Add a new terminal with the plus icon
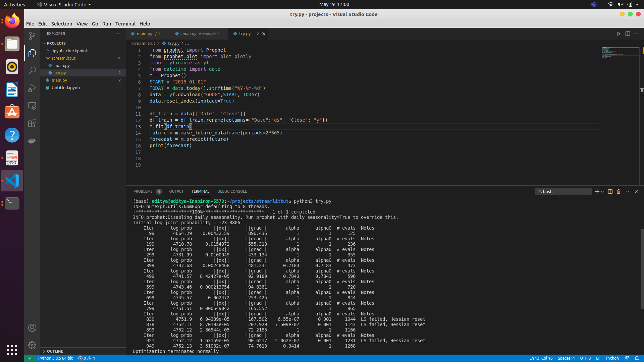Image resolution: width=644 pixels, height=362 pixels. (x=597, y=191)
